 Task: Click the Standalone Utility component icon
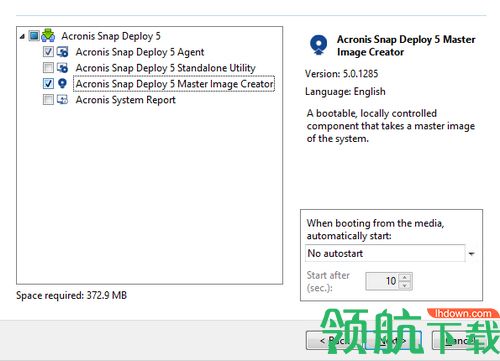click(x=62, y=68)
